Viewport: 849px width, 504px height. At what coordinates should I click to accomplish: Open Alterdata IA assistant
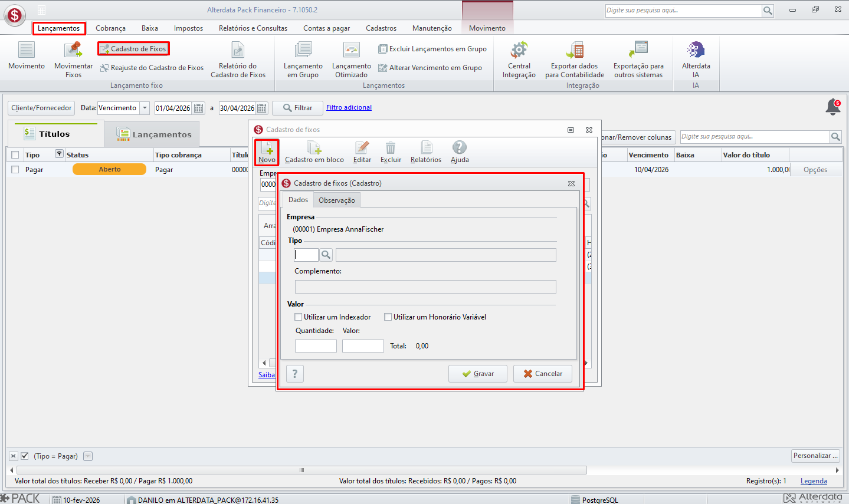click(x=696, y=59)
